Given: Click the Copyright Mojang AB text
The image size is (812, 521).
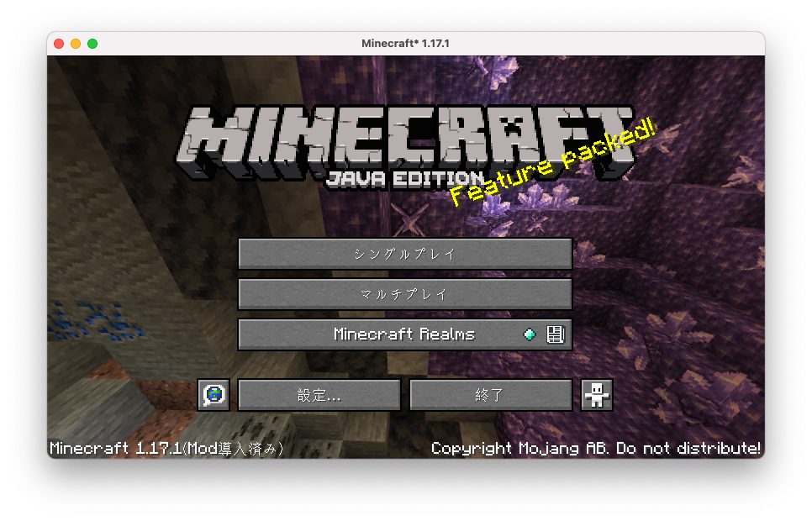Looking at the screenshot, I should [595, 448].
